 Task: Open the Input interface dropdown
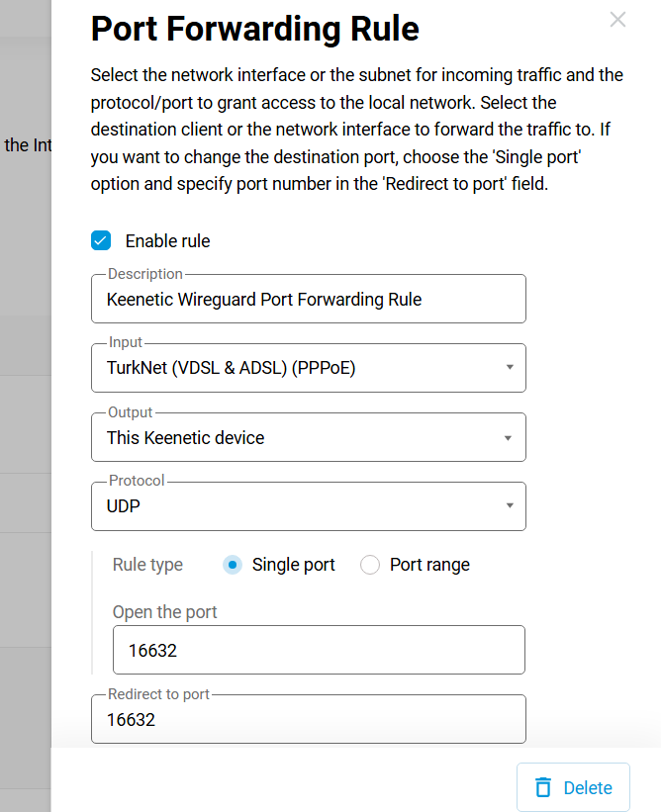[x=309, y=368]
